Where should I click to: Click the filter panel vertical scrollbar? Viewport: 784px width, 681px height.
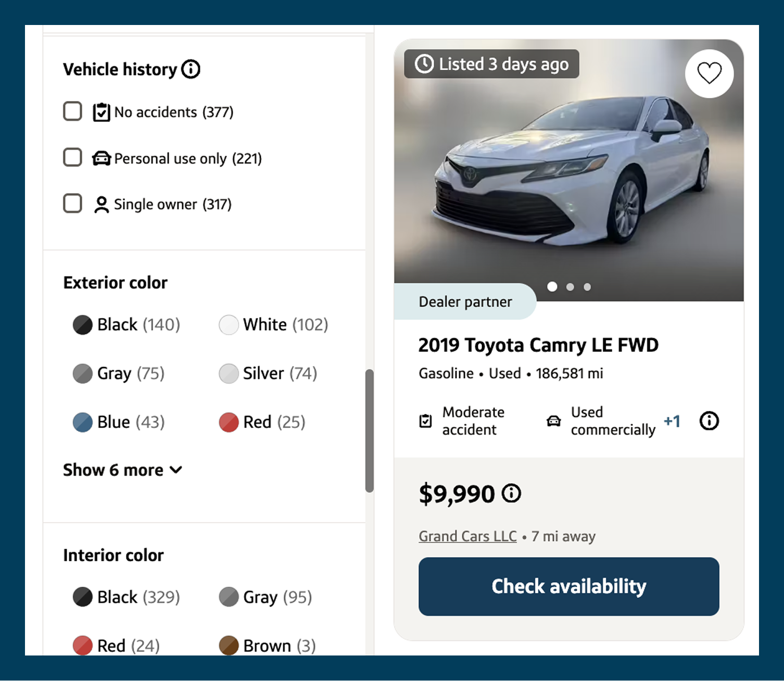pyautogui.click(x=370, y=431)
